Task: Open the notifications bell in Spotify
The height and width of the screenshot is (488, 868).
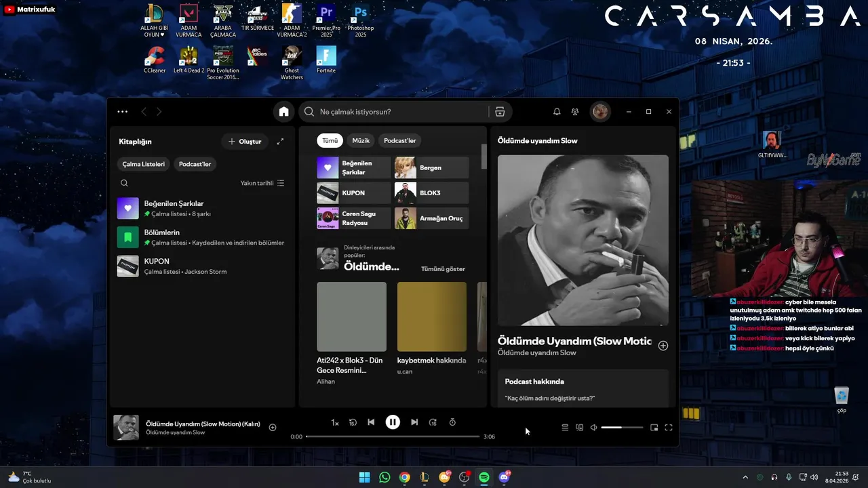Action: (557, 112)
